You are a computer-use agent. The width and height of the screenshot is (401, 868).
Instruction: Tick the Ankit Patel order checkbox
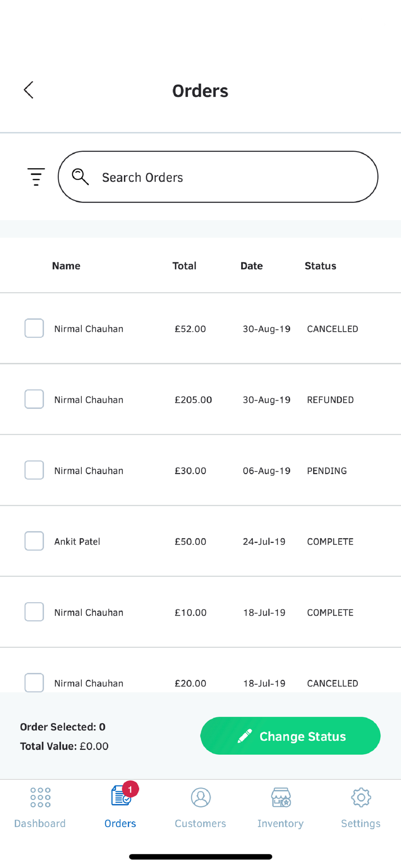click(x=34, y=541)
